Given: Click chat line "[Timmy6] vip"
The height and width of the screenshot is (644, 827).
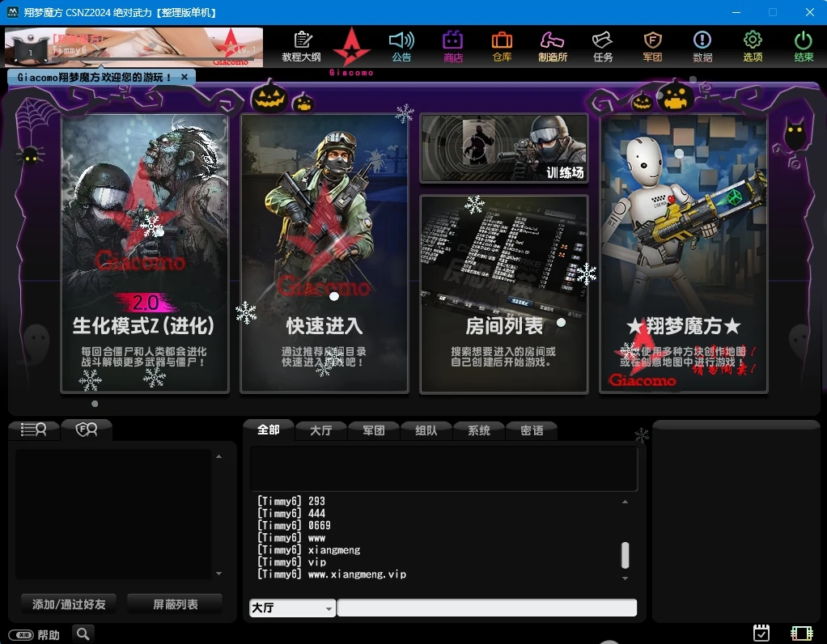Looking at the screenshot, I should pyautogui.click(x=291, y=562).
